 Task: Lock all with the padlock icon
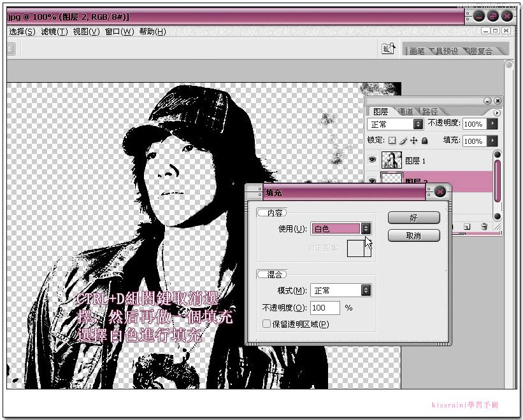tap(425, 141)
